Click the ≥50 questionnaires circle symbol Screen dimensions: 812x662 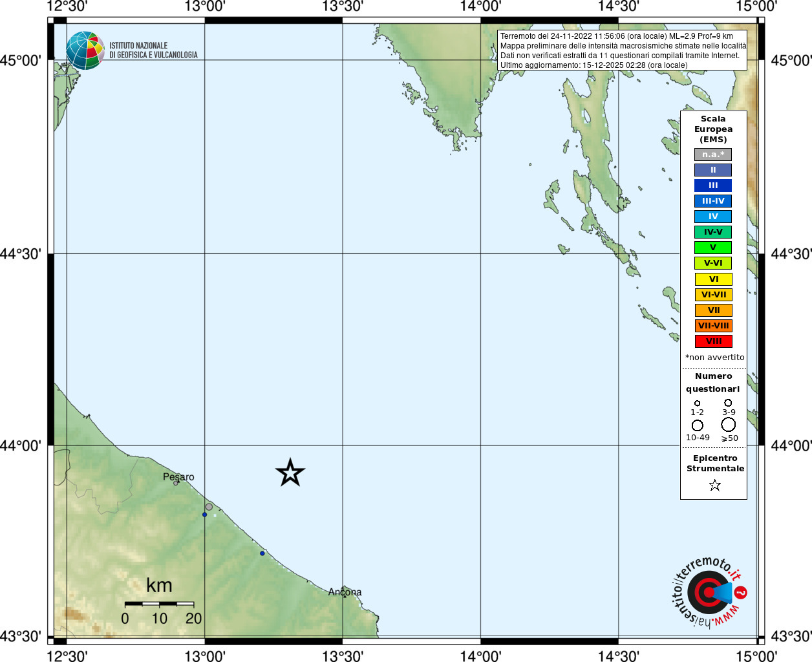729,425
